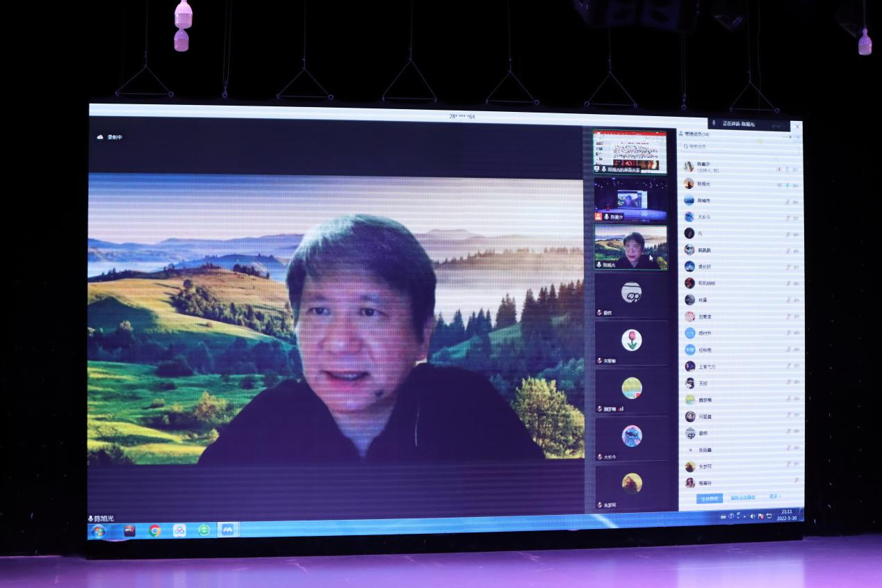The height and width of the screenshot is (588, 882).
Task: Expand the 更多 dropdown below member list
Action: (775, 497)
